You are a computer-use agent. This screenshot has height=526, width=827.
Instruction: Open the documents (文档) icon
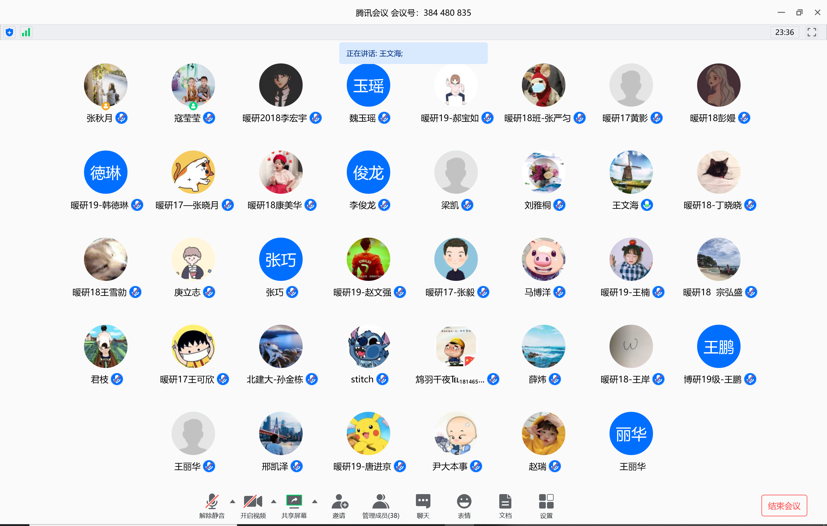[x=505, y=504]
